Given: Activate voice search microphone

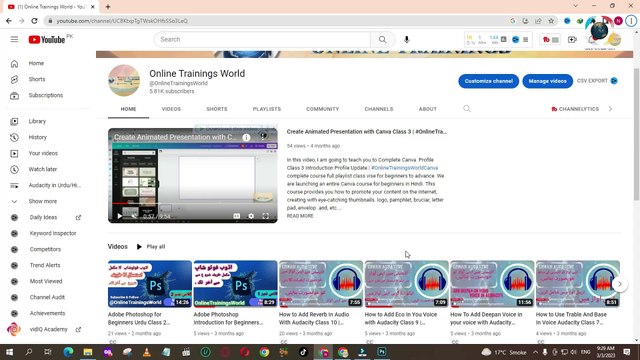Looking at the screenshot, I should tap(407, 40).
